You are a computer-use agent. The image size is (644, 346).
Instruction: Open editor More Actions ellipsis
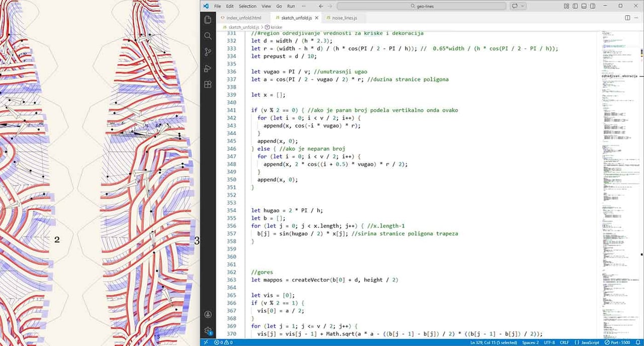[x=637, y=18]
